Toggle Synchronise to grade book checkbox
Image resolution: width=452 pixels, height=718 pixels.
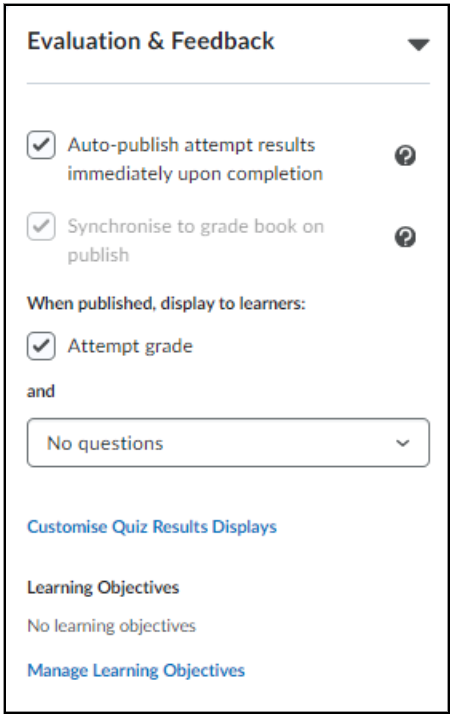(41, 226)
